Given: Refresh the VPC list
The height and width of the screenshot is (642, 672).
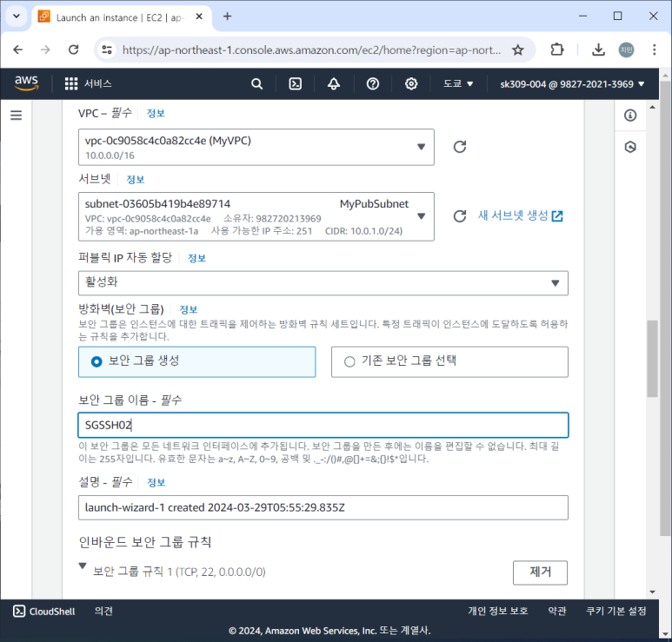Looking at the screenshot, I should click(x=459, y=147).
